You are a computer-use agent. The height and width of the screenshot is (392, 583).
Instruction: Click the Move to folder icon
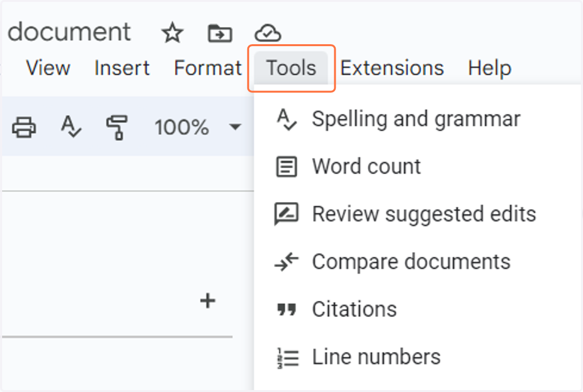pyautogui.click(x=220, y=33)
